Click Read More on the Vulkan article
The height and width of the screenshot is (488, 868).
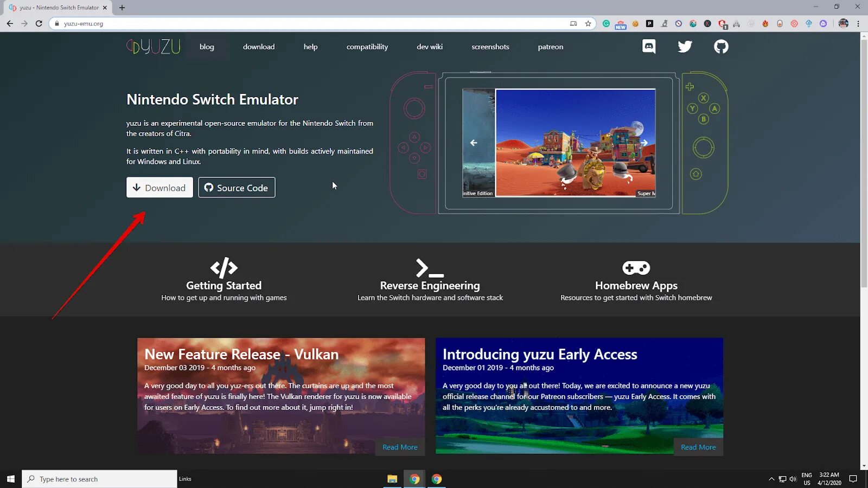pos(400,447)
